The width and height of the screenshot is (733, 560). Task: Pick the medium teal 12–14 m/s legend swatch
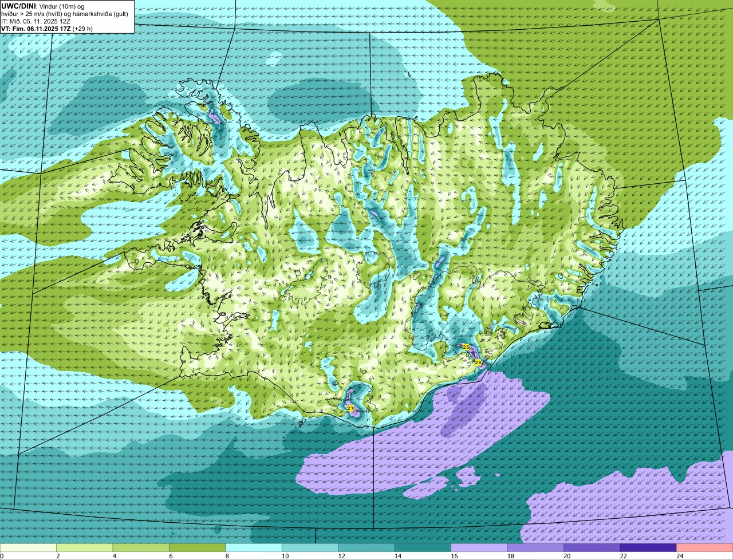[366, 548]
